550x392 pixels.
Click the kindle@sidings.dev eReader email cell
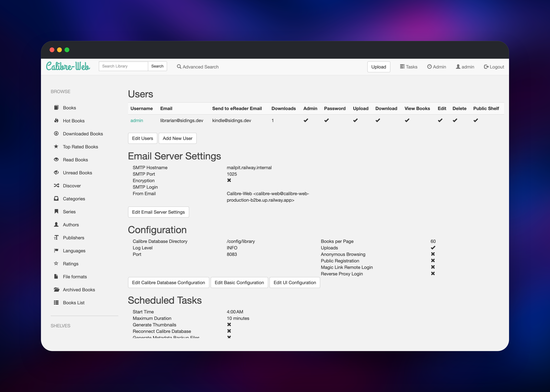point(232,120)
